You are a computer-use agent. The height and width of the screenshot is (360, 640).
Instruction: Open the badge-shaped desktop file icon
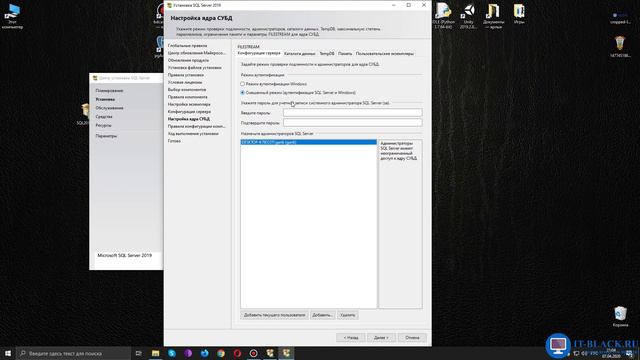coord(620,47)
